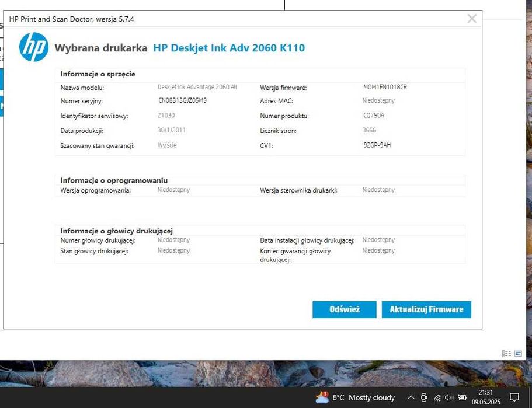Open the notification center icon
This screenshot has width=532, height=408.
[x=514, y=397]
